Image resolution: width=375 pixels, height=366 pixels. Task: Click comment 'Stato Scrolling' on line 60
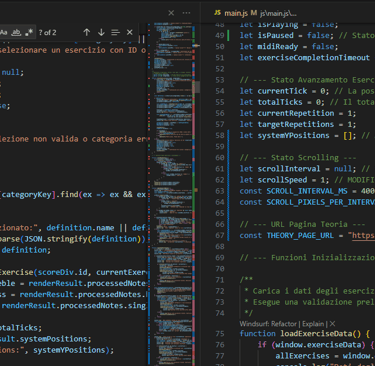coord(305,158)
